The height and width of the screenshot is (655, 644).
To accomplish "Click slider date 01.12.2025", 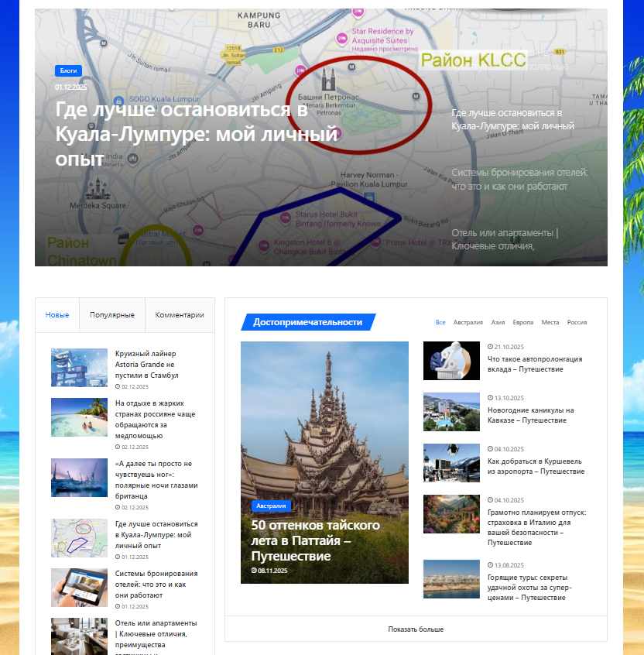I will [71, 87].
